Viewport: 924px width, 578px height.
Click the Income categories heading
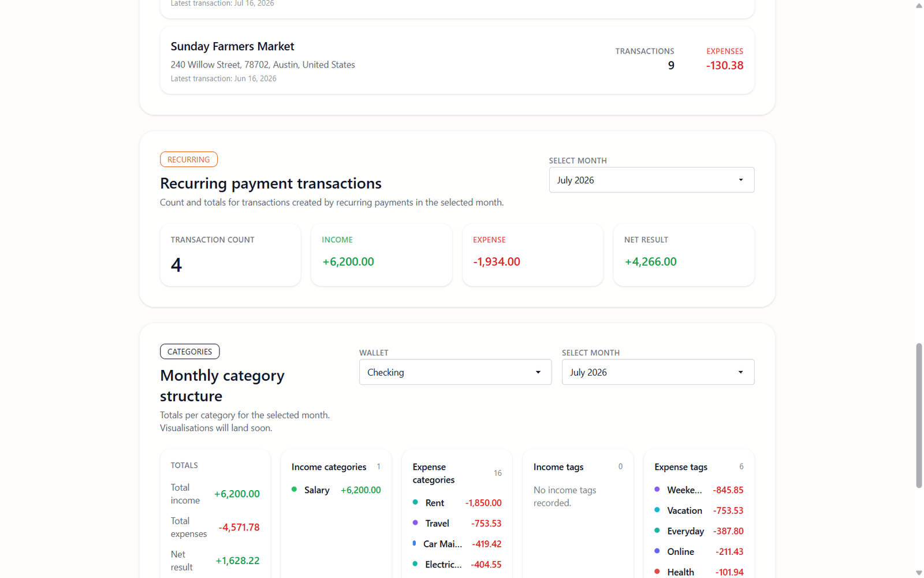pyautogui.click(x=329, y=467)
